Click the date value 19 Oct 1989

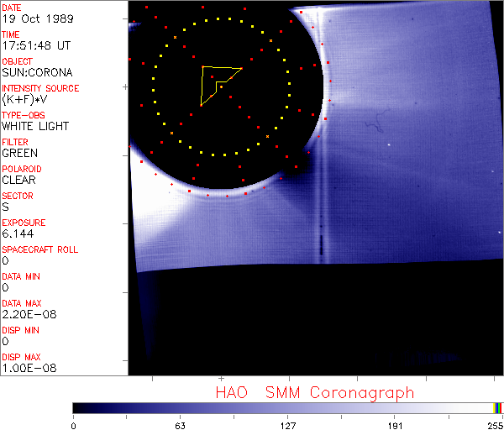pyautogui.click(x=33, y=18)
